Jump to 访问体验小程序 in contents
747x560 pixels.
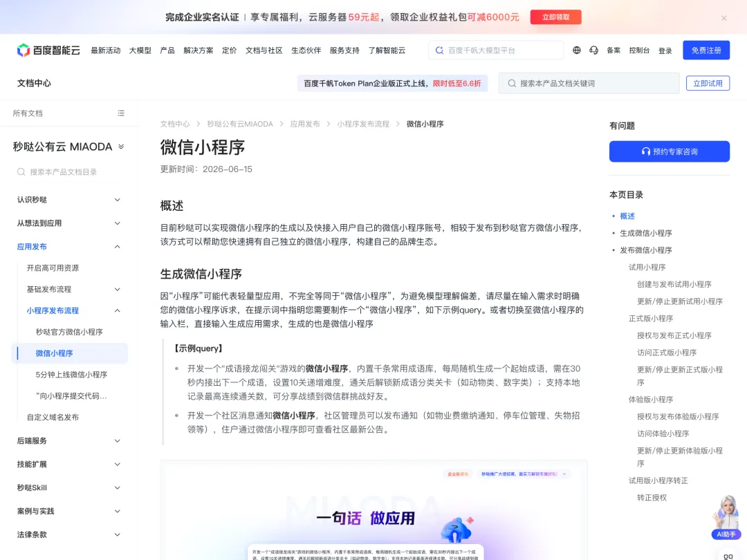point(663,433)
